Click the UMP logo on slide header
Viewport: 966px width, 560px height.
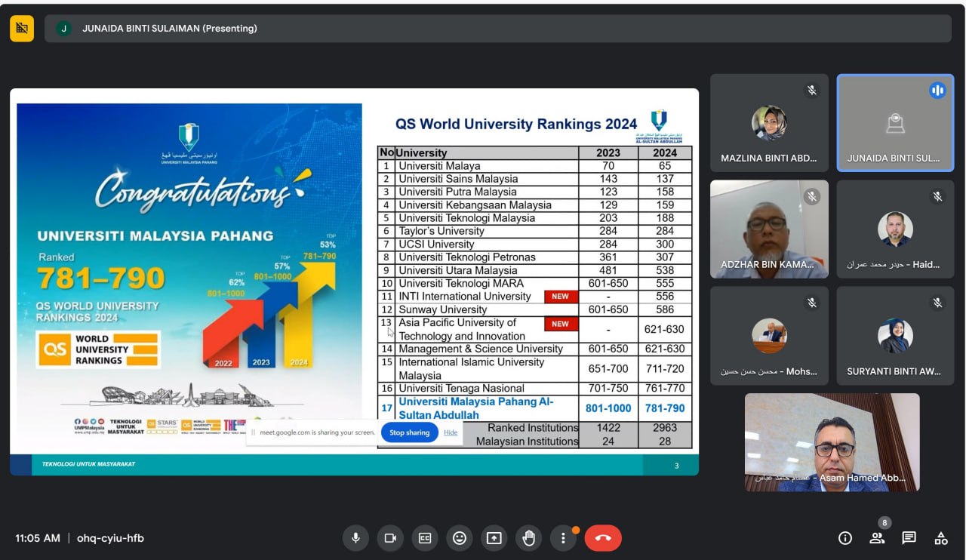[659, 126]
